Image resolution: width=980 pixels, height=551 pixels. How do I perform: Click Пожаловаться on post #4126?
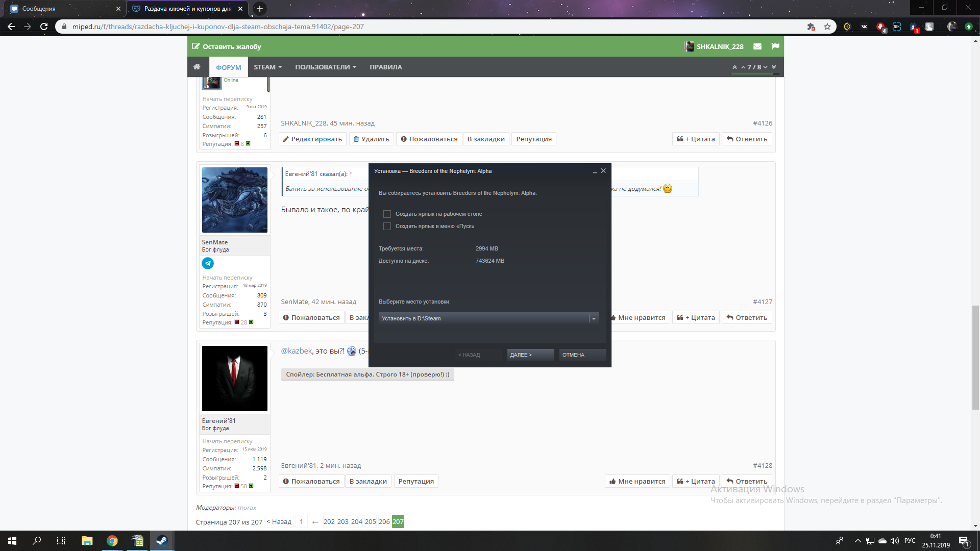pyautogui.click(x=429, y=139)
